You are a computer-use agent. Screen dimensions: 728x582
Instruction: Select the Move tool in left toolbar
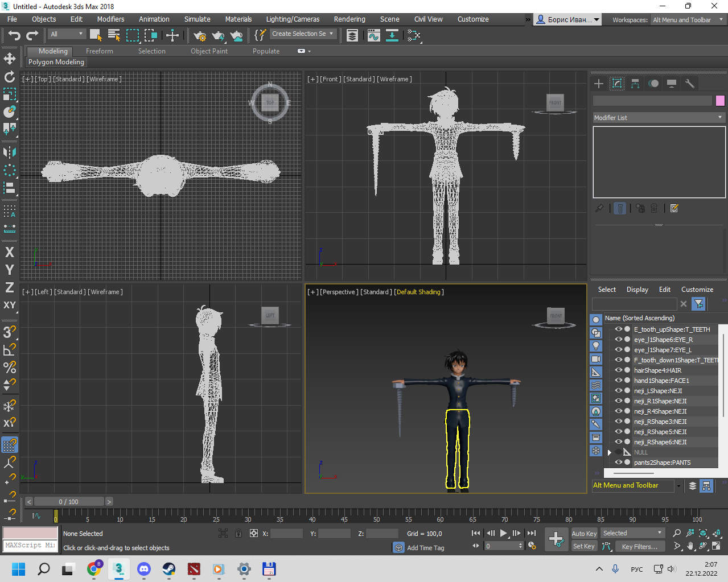(x=10, y=59)
